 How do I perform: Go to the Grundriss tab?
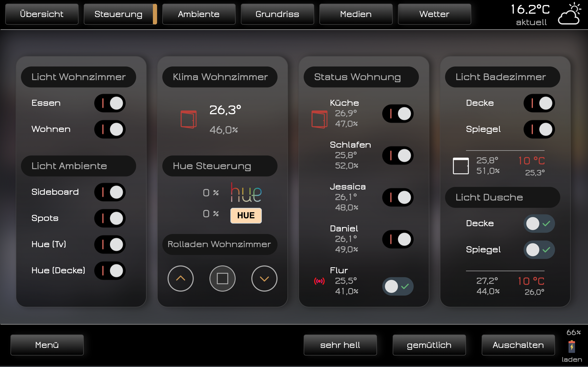click(278, 14)
